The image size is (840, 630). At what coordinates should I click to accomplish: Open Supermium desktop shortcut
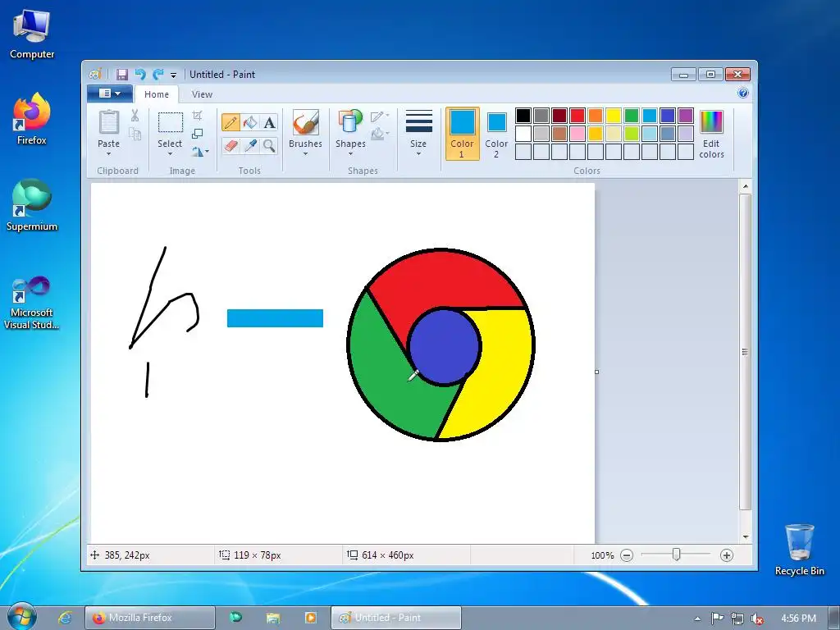click(x=32, y=205)
